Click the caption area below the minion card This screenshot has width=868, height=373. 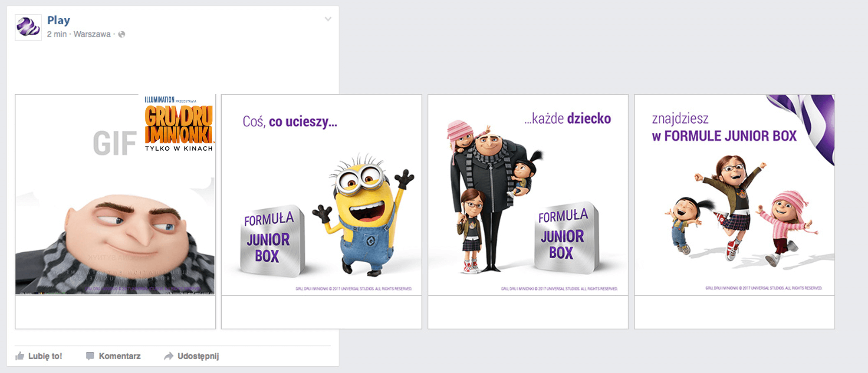322,312
